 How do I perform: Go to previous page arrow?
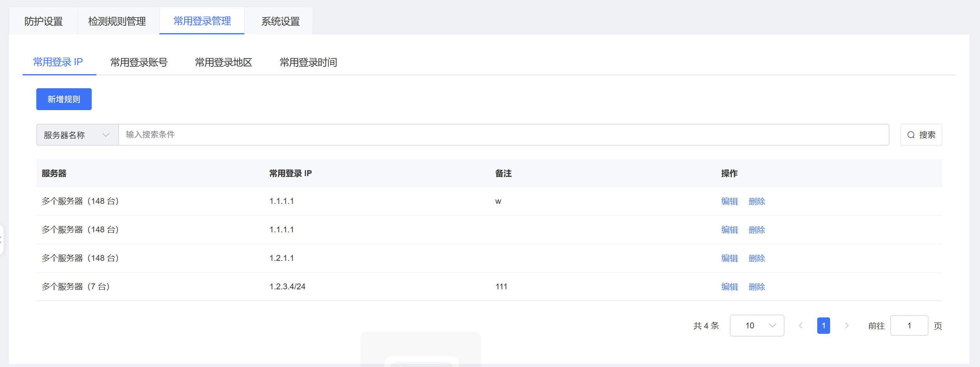click(x=801, y=326)
